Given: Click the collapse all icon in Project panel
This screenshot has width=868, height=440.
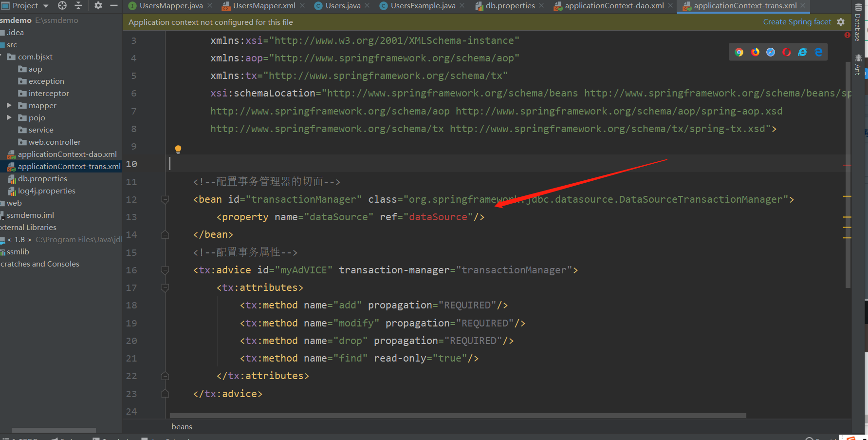Looking at the screenshot, I should point(78,6).
